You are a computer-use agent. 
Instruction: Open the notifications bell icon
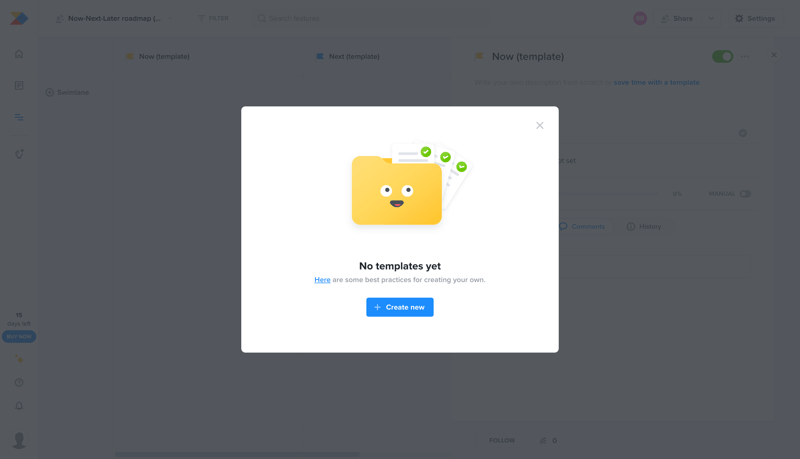point(19,406)
